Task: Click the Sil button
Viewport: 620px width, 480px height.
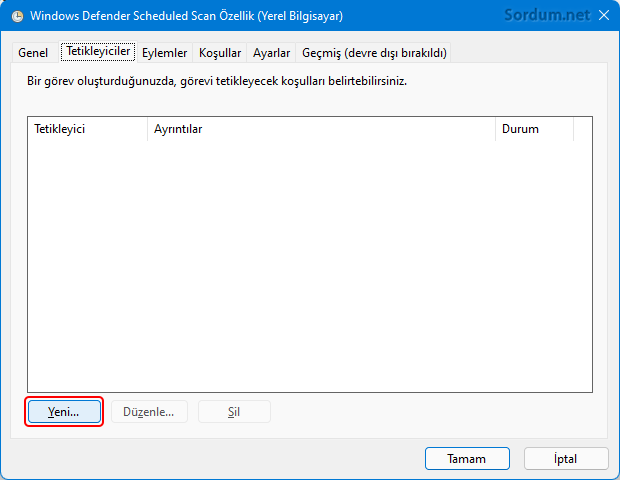Action: 234,412
